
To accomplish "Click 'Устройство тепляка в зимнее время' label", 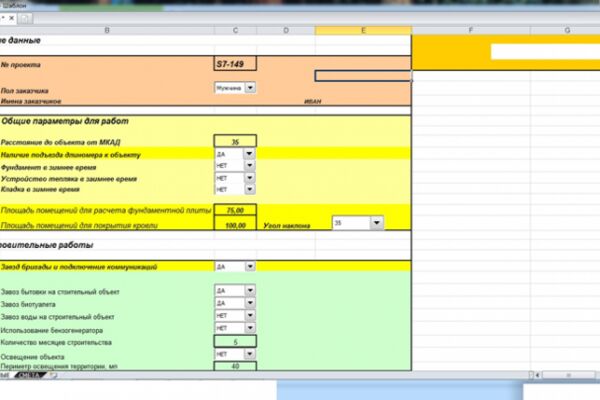I will point(69,179).
